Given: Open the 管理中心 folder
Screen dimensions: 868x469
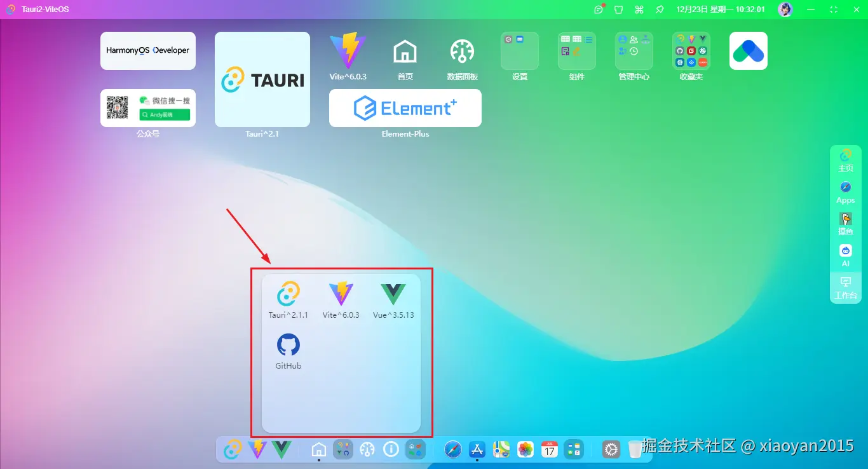Looking at the screenshot, I should pos(634,51).
